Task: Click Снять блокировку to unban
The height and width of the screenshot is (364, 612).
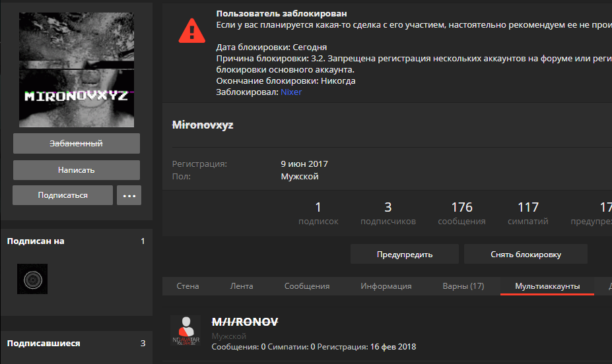Action: pos(526,254)
